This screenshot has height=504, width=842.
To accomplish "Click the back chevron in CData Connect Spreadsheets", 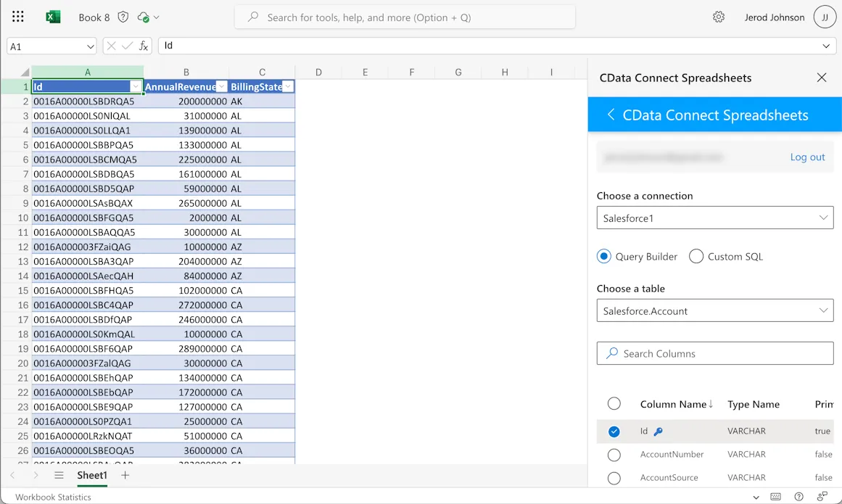I will click(611, 114).
